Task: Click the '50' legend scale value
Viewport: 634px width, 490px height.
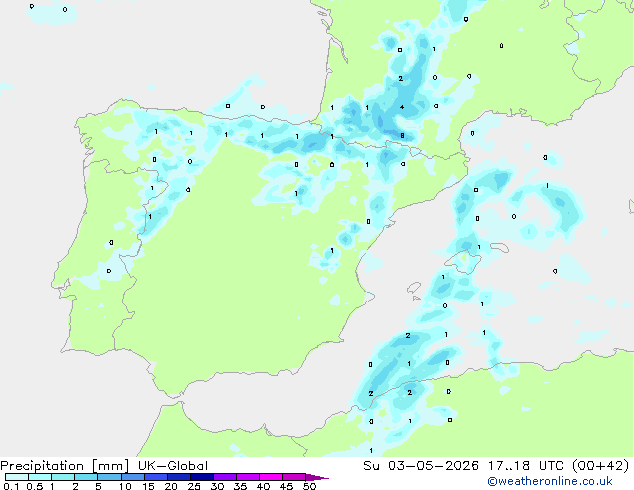Action: point(309,486)
